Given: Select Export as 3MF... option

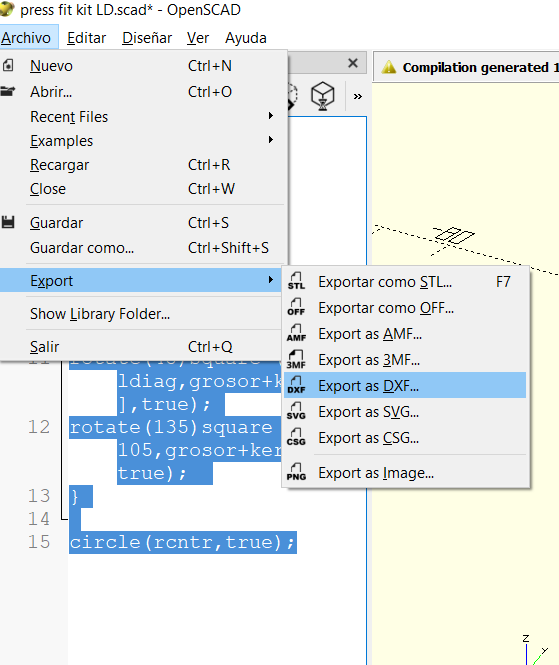Looking at the screenshot, I should 405,360.
